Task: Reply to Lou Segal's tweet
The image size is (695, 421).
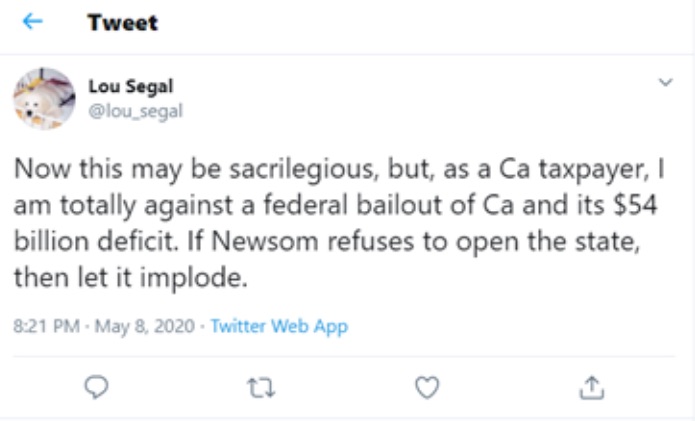Action: (x=98, y=386)
